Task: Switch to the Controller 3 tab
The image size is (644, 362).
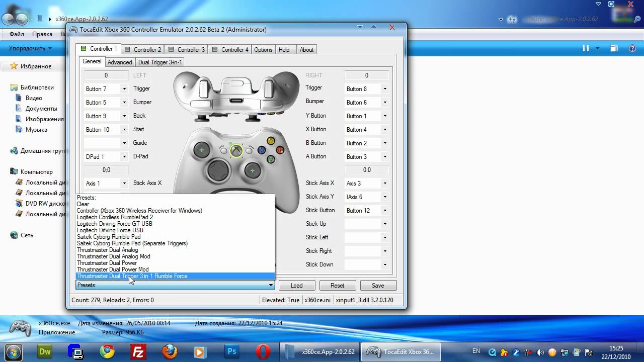Action: [x=186, y=49]
